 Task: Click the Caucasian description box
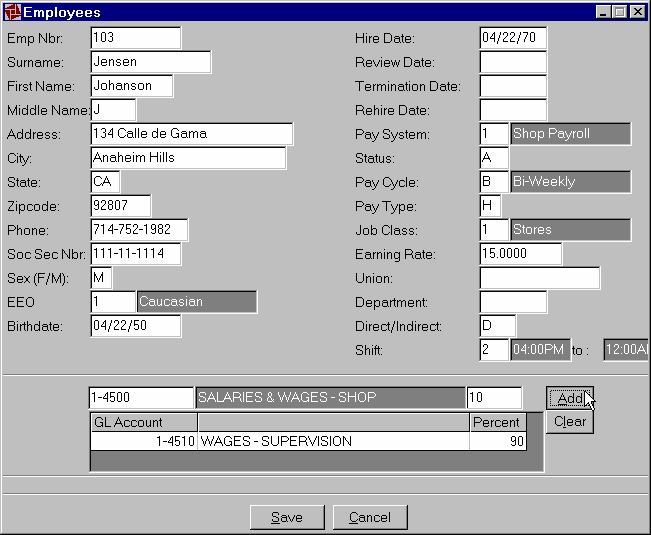197,302
